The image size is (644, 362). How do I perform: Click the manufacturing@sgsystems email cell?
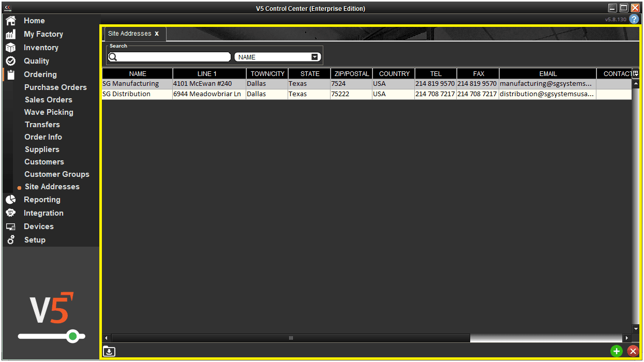point(548,84)
